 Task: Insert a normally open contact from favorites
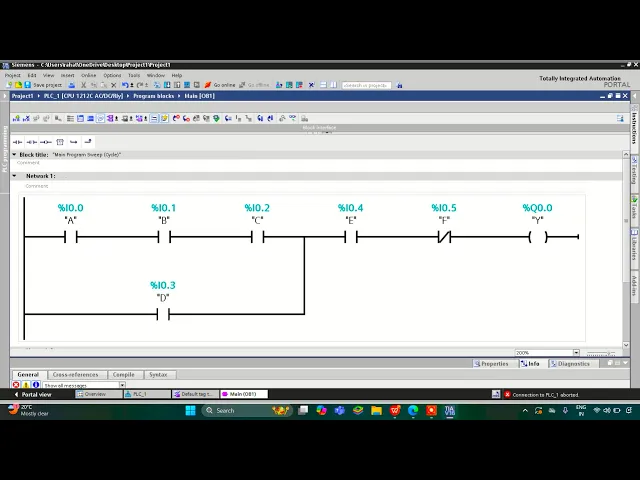click(x=18, y=142)
